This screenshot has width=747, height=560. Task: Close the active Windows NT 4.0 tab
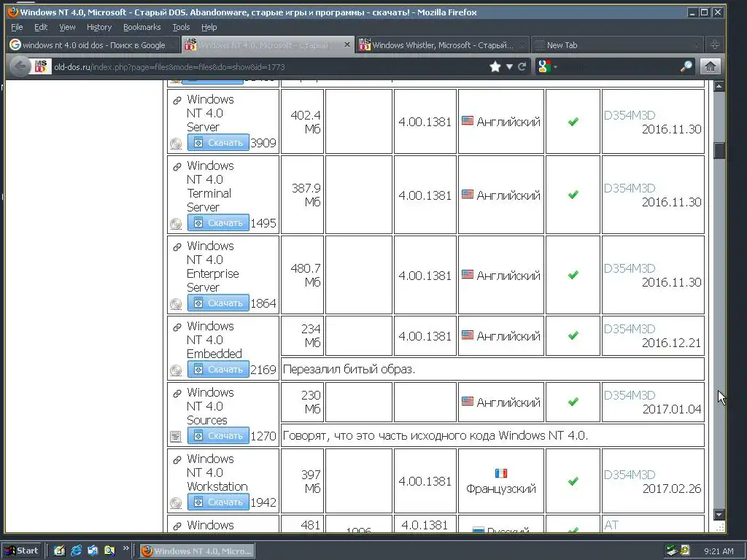[347, 44]
